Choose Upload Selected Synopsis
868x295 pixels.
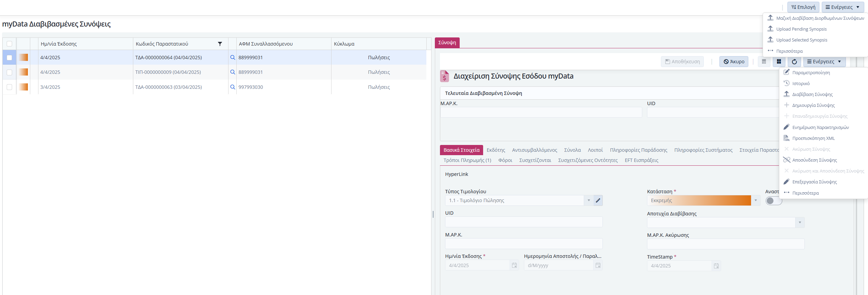point(816,40)
